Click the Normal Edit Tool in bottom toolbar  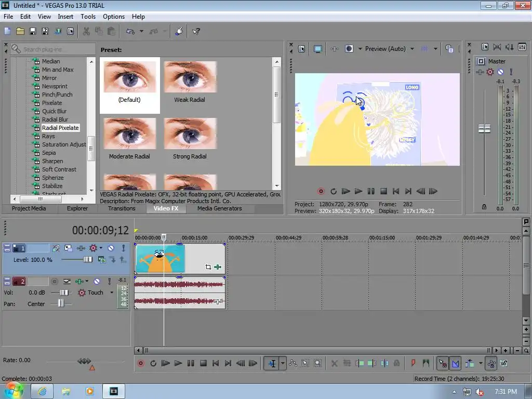tap(272, 363)
